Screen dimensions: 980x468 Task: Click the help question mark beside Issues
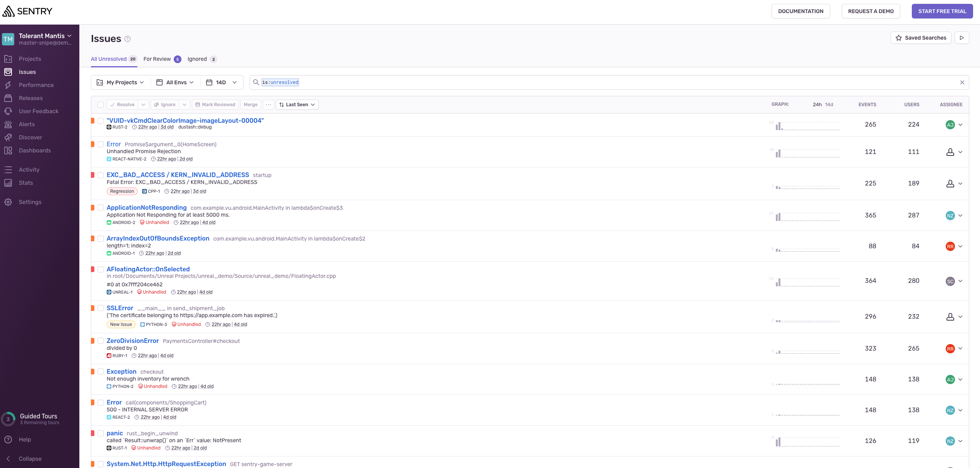(128, 39)
